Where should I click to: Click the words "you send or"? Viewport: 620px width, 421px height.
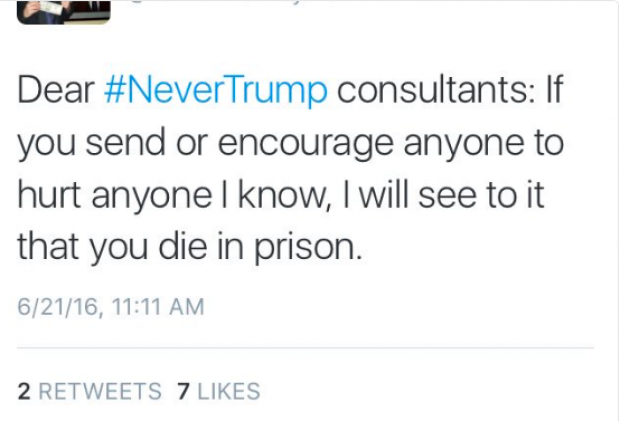[113, 143]
